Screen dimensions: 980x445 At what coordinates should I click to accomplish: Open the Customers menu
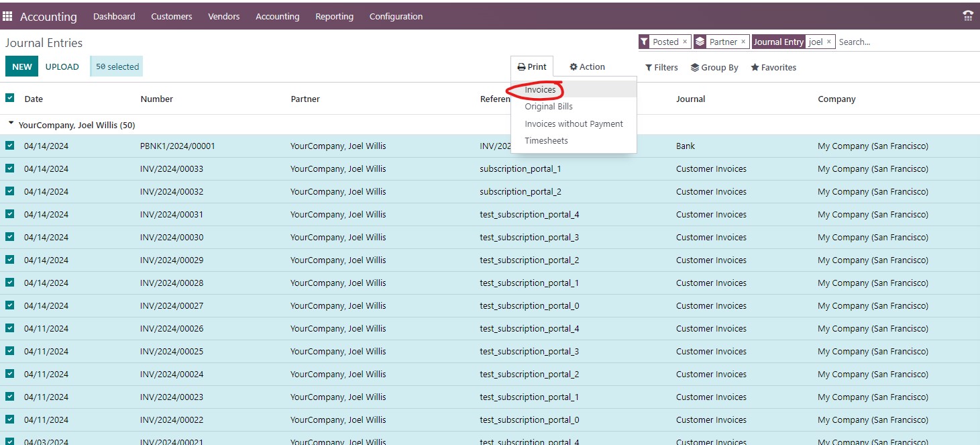pos(172,16)
